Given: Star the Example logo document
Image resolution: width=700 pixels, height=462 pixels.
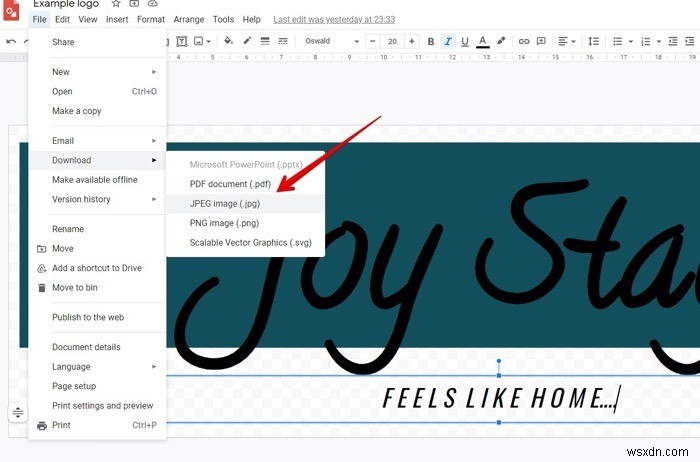Looking at the screenshot, I should click(116, 4).
